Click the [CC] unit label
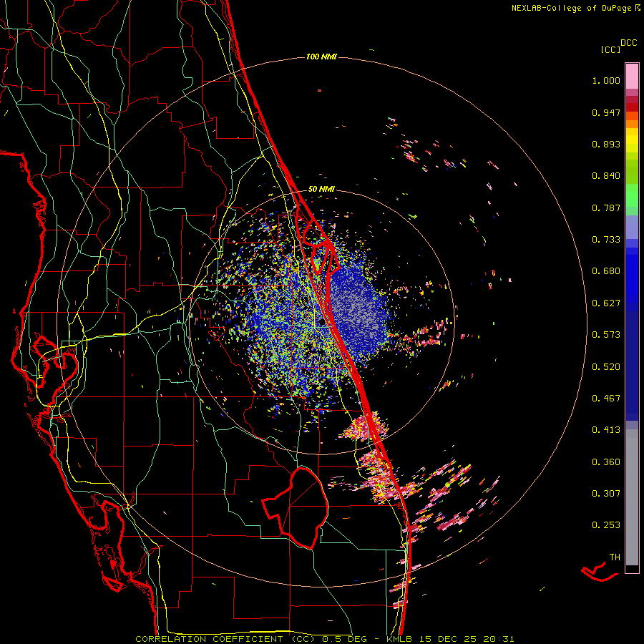Image resolution: width=644 pixels, height=644 pixels. pos(610,49)
